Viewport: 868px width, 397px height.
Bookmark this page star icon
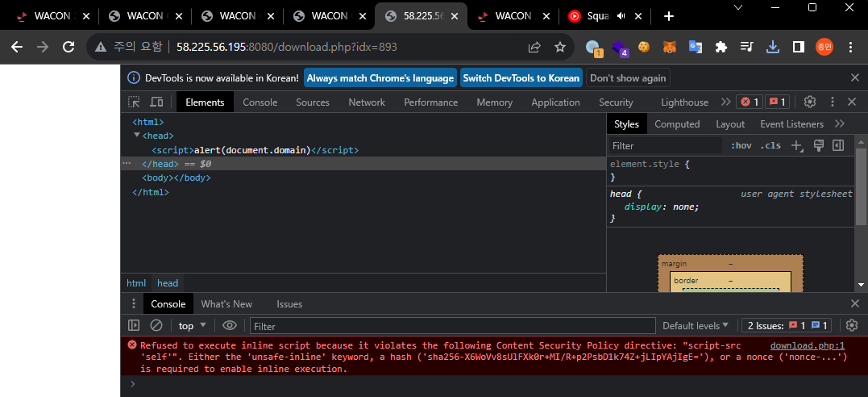click(560, 47)
